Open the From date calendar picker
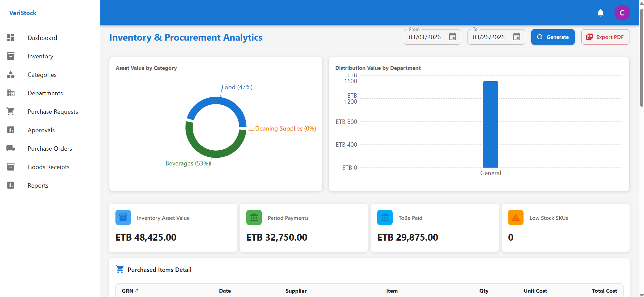Image resolution: width=644 pixels, height=297 pixels. [452, 37]
